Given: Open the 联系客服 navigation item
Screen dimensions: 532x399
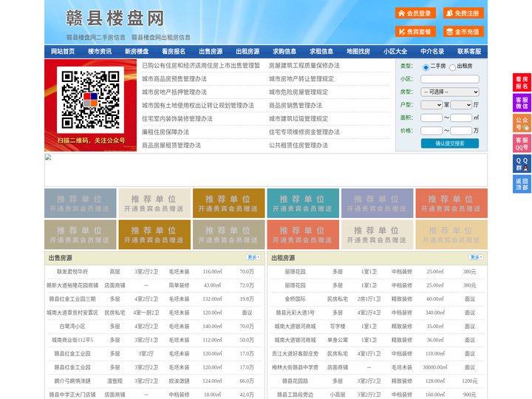Looking at the screenshot, I should pos(469,52).
